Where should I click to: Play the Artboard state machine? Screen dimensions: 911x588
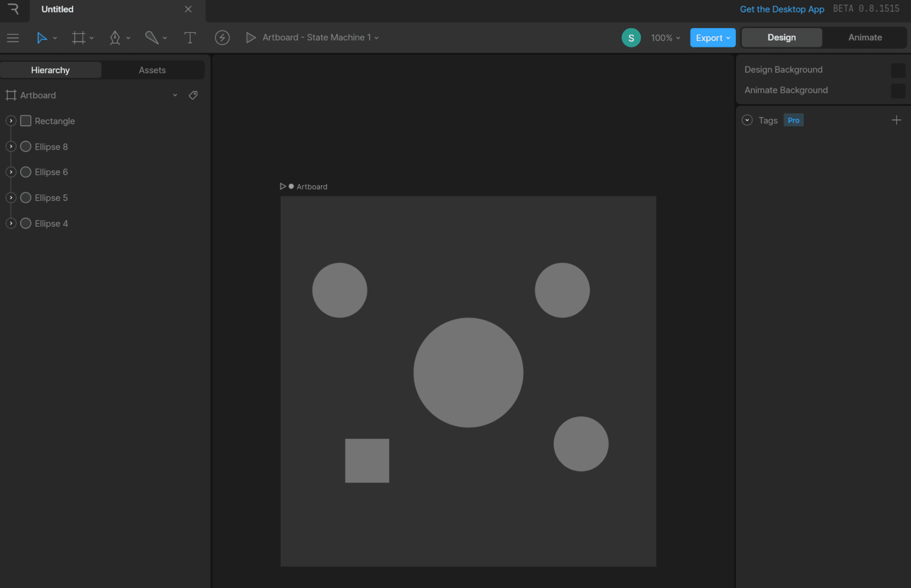[x=251, y=37]
